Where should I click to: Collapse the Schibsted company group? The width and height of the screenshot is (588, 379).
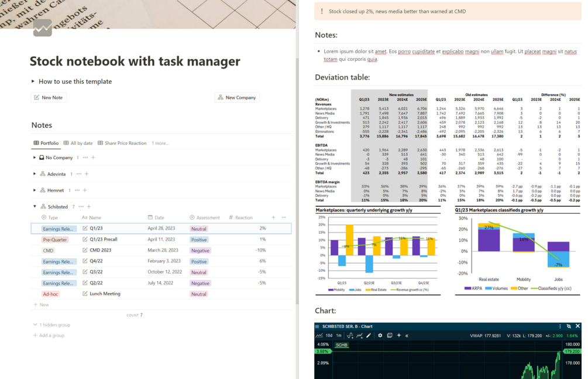[x=35, y=207]
